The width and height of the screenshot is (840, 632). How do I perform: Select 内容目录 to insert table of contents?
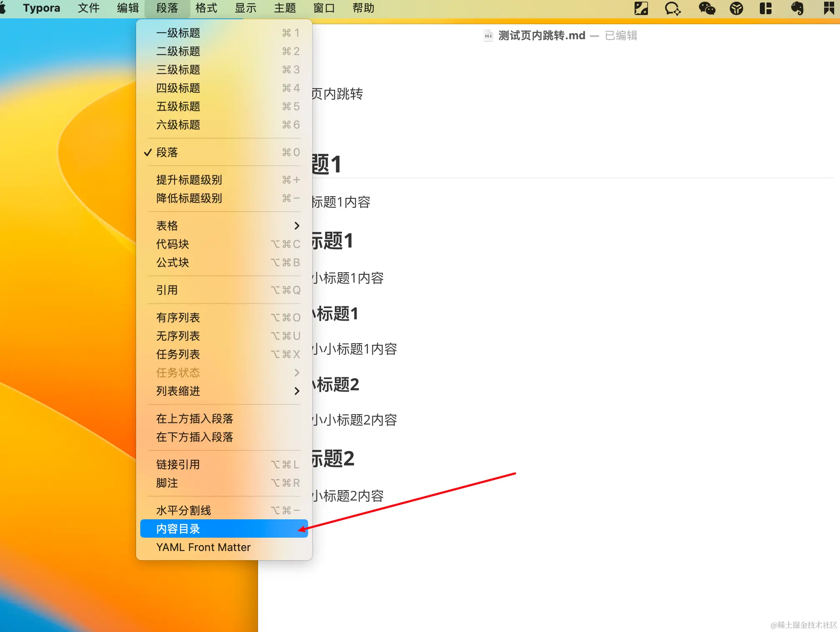coord(178,529)
